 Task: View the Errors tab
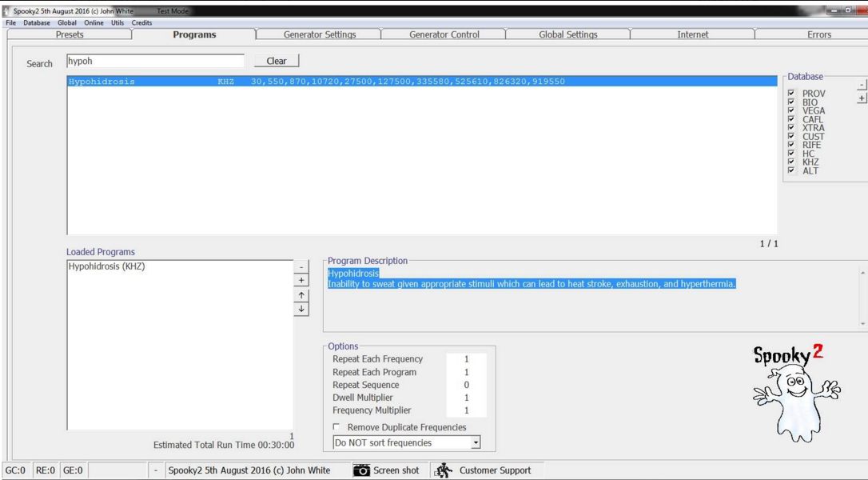[x=818, y=34]
